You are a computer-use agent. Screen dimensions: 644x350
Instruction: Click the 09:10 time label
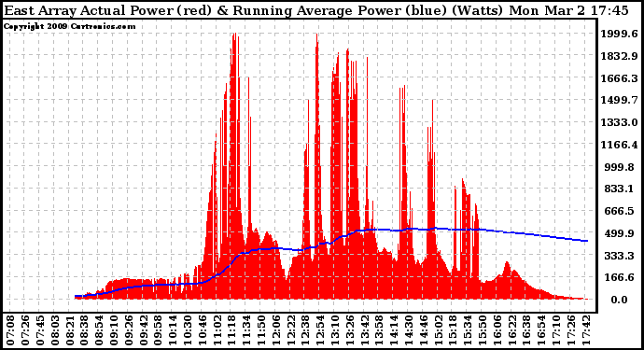pyautogui.click(x=114, y=330)
